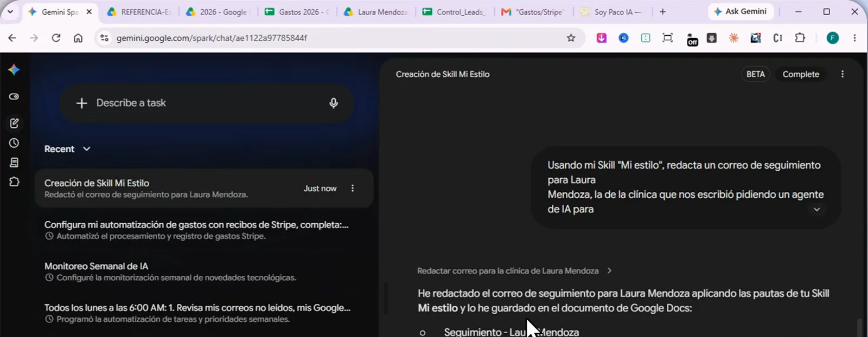
Task: Click the plus icon in Describe a task
Action: (81, 103)
